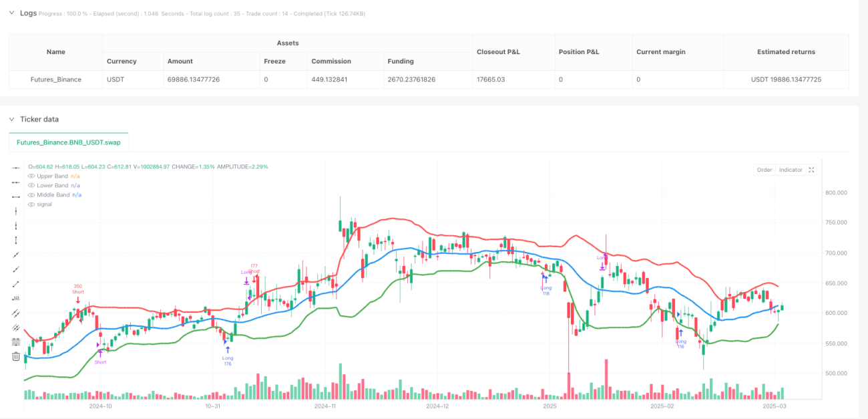This screenshot has width=868, height=419.
Task: Open the Futures_Binance.BNB_USDT.swap tab
Action: tap(69, 142)
